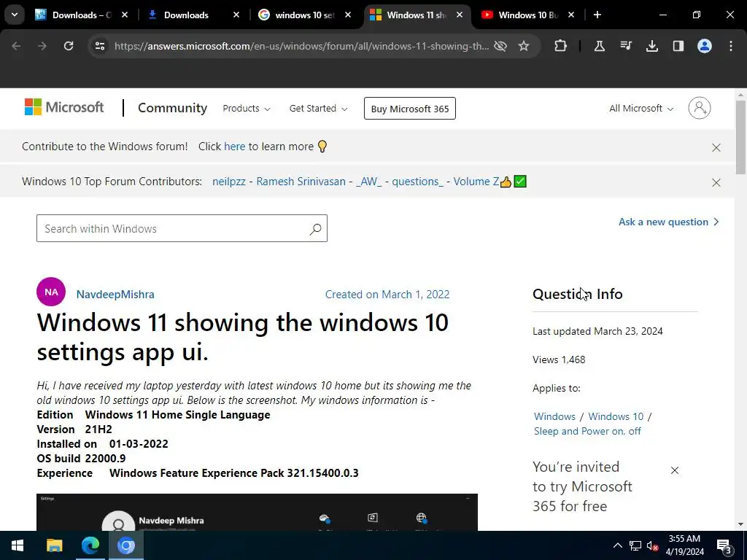
Task: Switch to the windows 10 settings Google tab
Action: coord(305,15)
